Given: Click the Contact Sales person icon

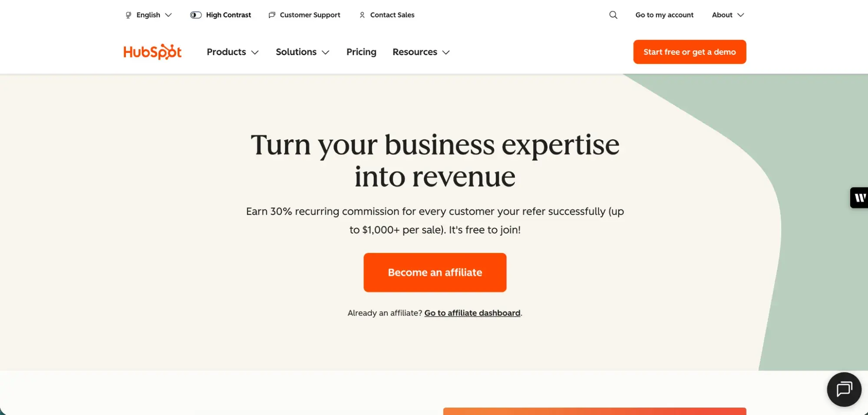Looking at the screenshot, I should 362,15.
